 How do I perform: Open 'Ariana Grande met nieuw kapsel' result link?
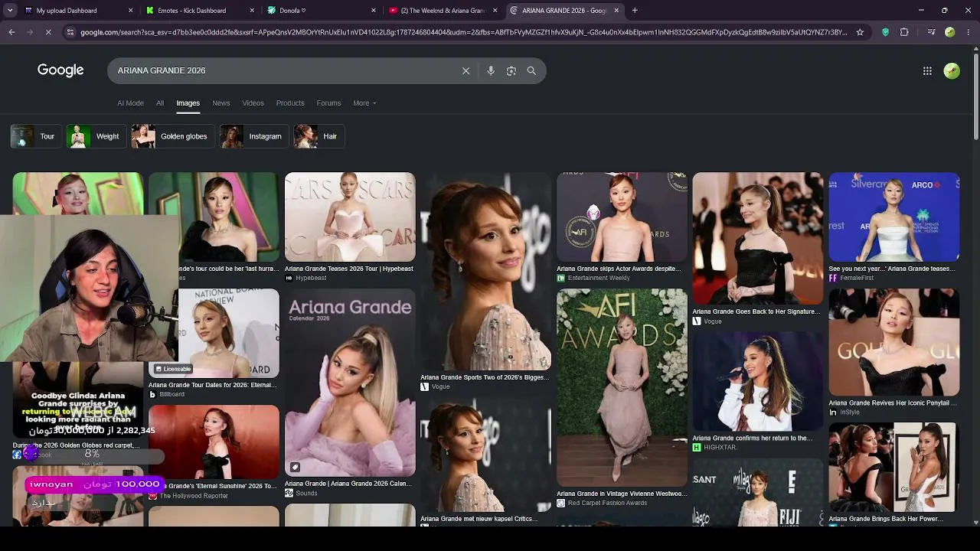[x=479, y=519]
